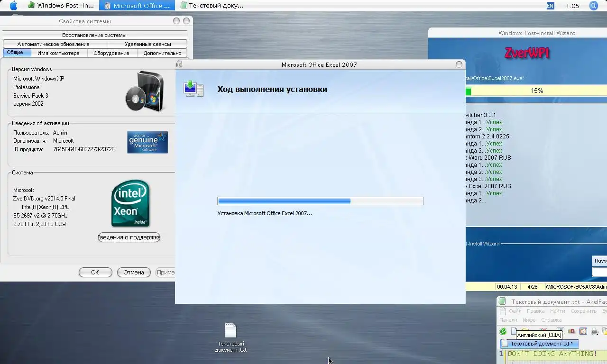This screenshot has height=364, width=607.
Task: Click the printer icon in AkelPad toolbar
Action: coord(595,331)
